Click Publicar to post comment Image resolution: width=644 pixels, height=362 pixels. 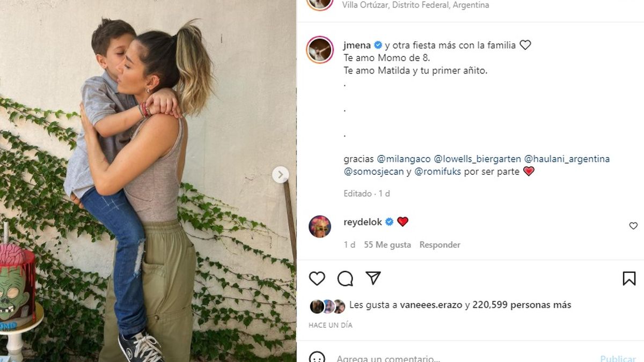(x=618, y=358)
